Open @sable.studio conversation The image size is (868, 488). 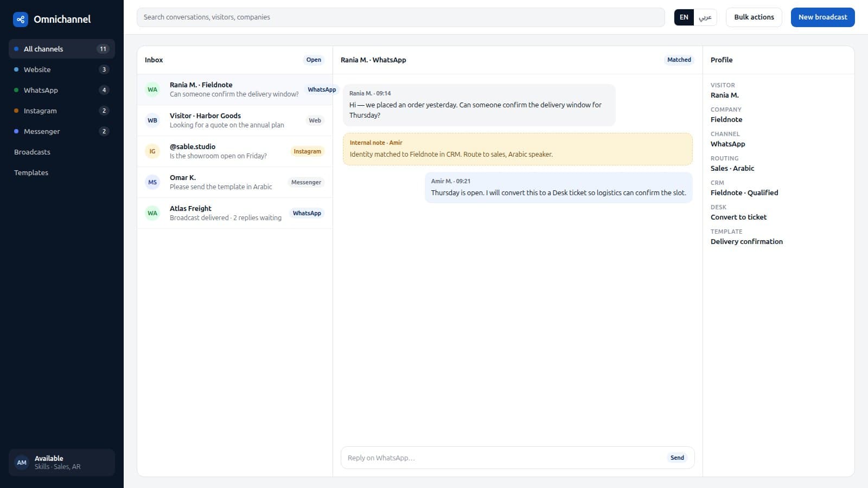click(x=235, y=151)
